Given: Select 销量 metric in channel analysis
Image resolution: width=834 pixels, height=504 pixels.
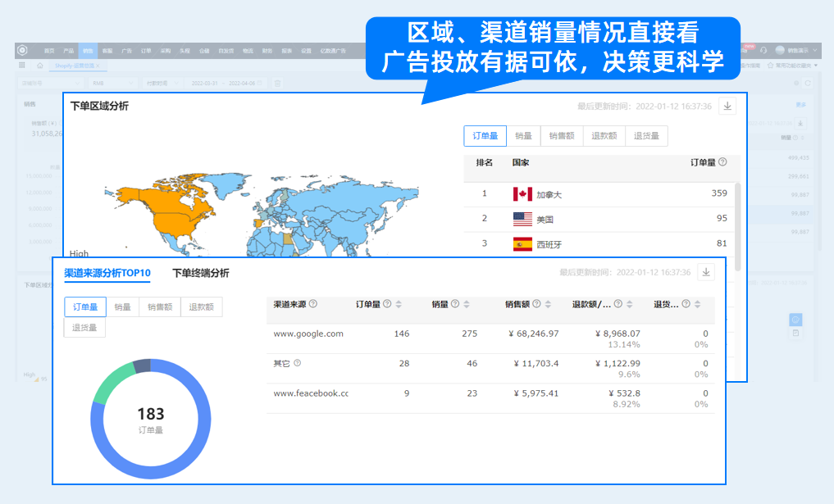Looking at the screenshot, I should click(122, 306).
